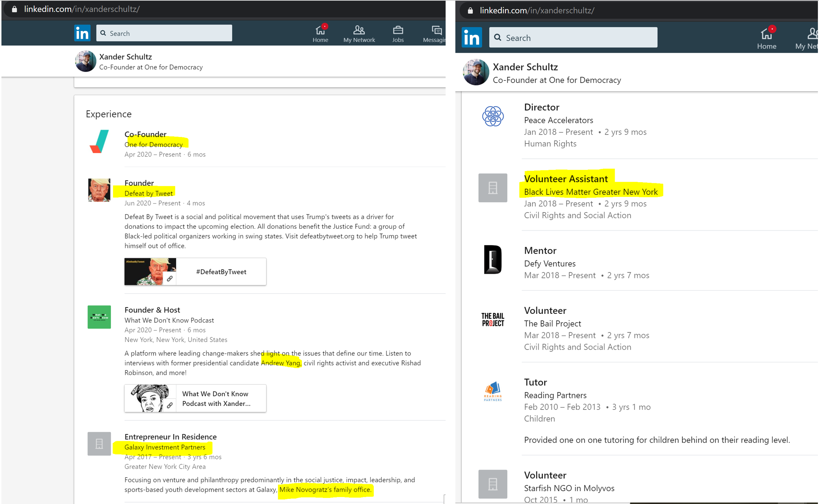Open the #DefeatByTweet media link card
The height and width of the screenshot is (504, 819).
[x=195, y=272]
